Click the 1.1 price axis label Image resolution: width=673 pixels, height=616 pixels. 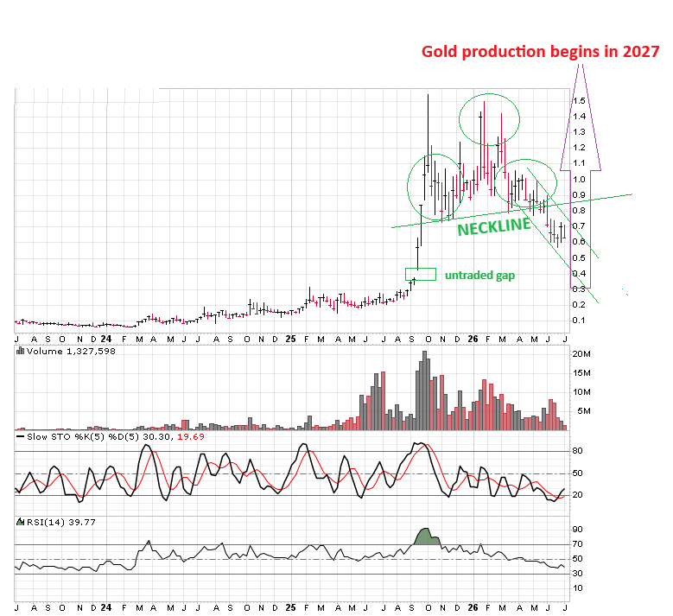point(579,163)
